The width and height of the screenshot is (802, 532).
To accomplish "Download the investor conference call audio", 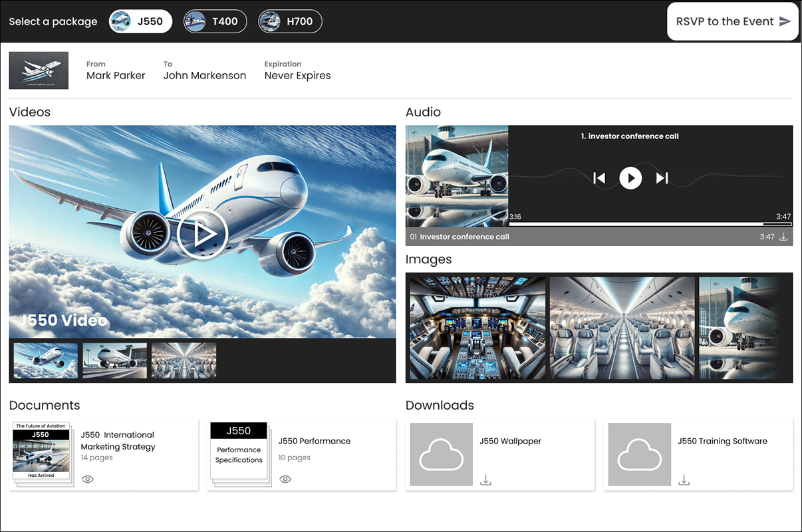I will pyautogui.click(x=783, y=237).
